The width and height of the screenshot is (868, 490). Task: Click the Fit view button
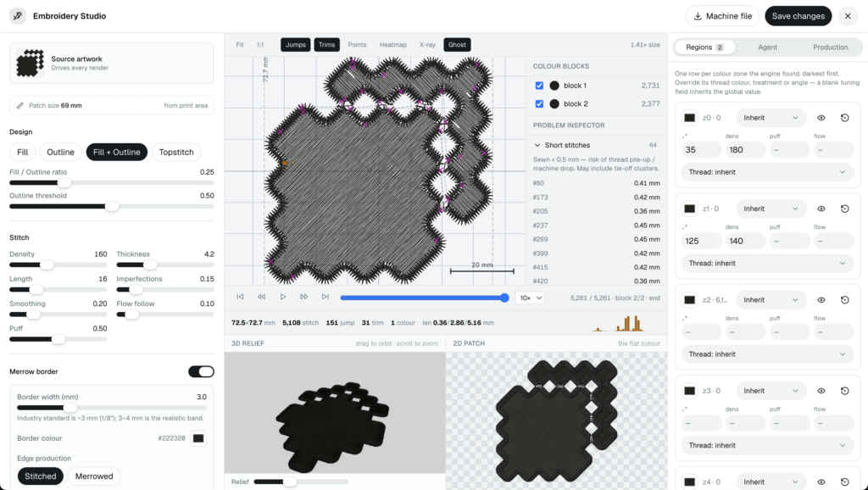[240, 45]
